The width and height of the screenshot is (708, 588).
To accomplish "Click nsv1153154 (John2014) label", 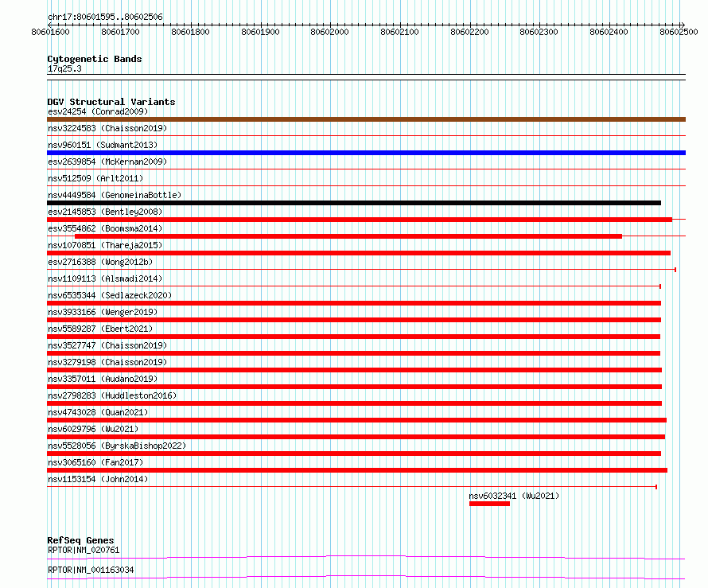I will click(x=98, y=479).
